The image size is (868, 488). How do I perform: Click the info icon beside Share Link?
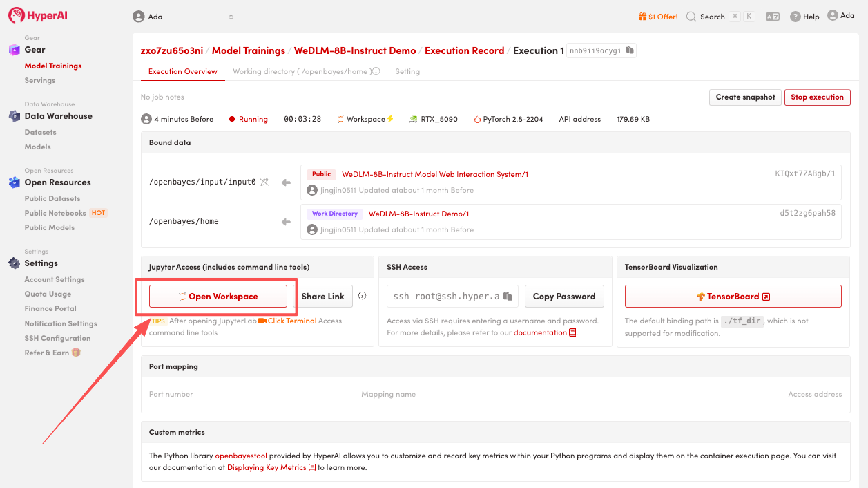coord(362,296)
